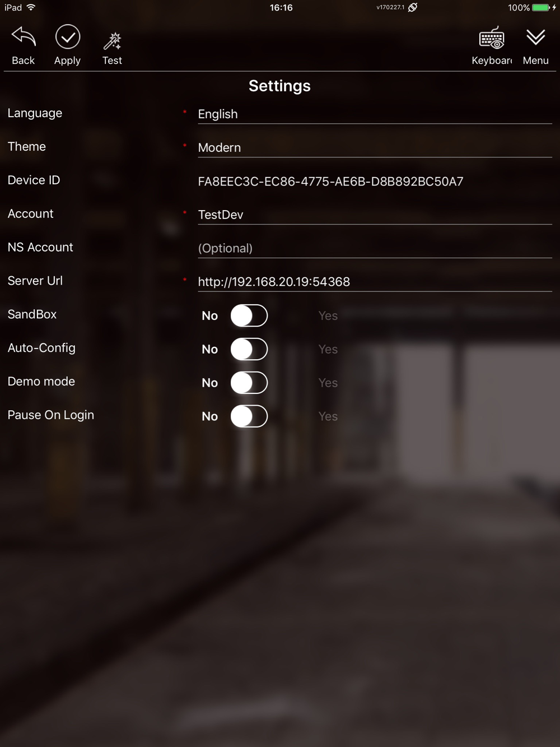The height and width of the screenshot is (747, 560).
Task: Toggle the Auto-Config switch
Action: 249,349
